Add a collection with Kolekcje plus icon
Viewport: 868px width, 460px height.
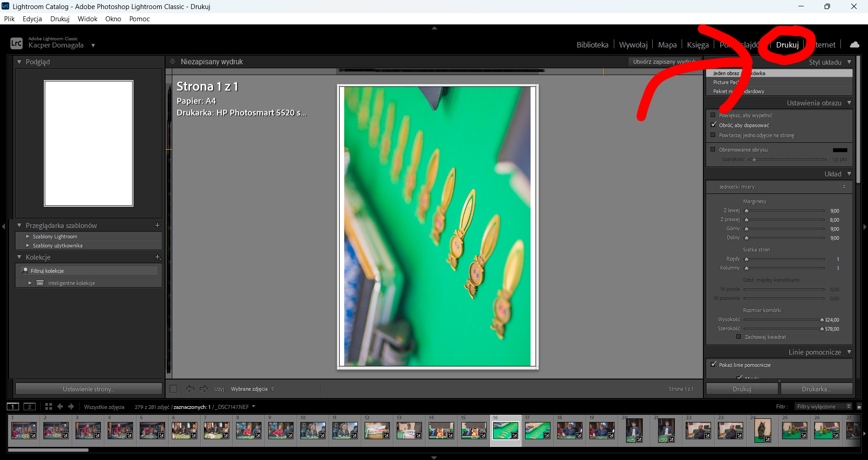point(157,257)
